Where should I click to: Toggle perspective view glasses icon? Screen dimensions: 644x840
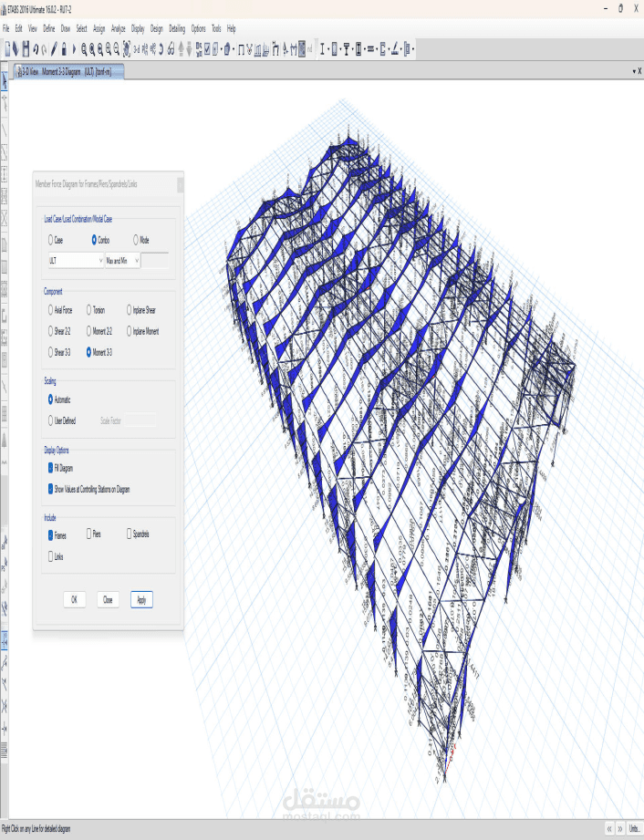[171, 49]
